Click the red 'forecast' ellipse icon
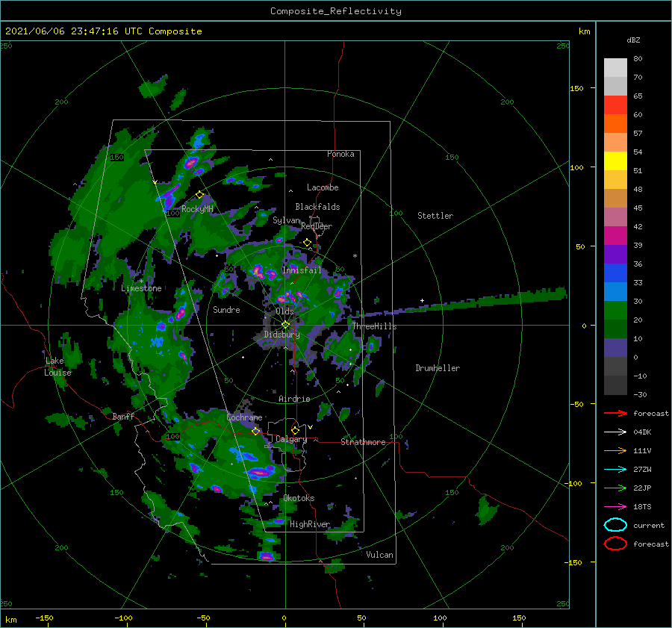This screenshot has height=628, width=672. (615, 544)
